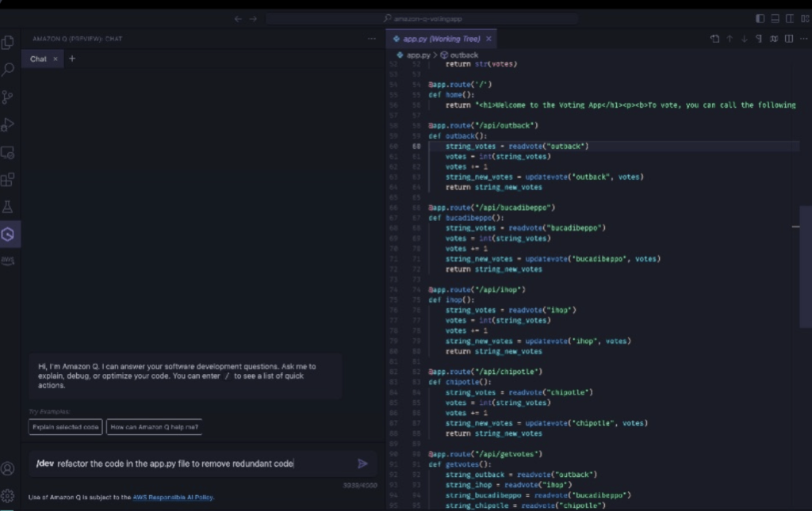Go to next change down arrow
Viewport: 812px width, 511px height.
tap(744, 39)
